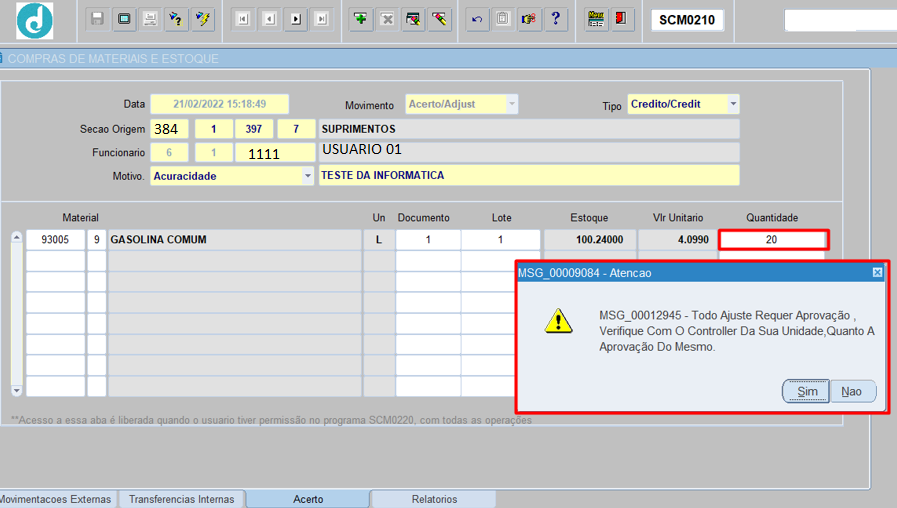
Task: Go to next record icon
Action: pyautogui.click(x=296, y=19)
